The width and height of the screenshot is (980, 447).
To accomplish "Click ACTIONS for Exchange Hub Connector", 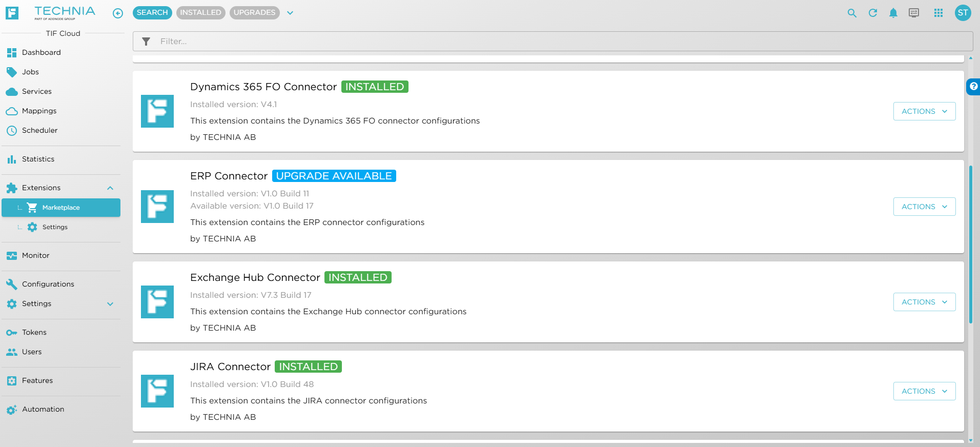I will [924, 302].
